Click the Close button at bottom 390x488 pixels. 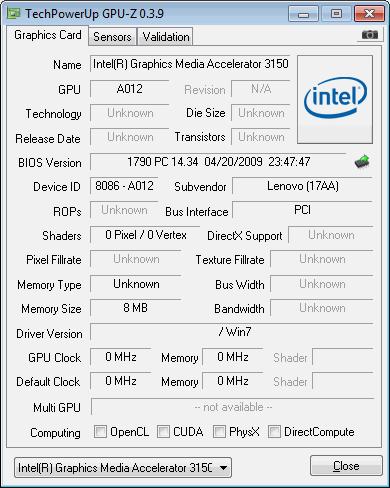346,466
